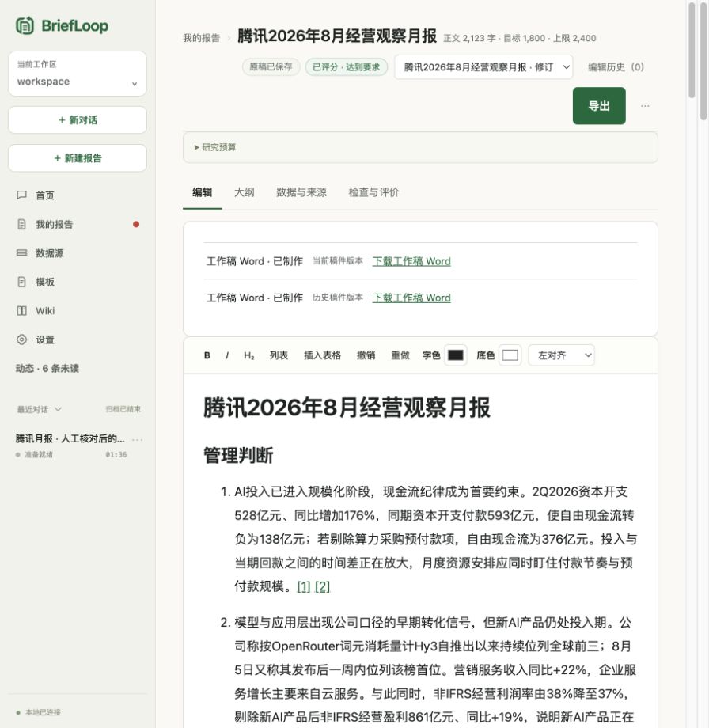The image size is (709, 728).
Task: Apply H₂ heading style
Action: tap(249, 355)
